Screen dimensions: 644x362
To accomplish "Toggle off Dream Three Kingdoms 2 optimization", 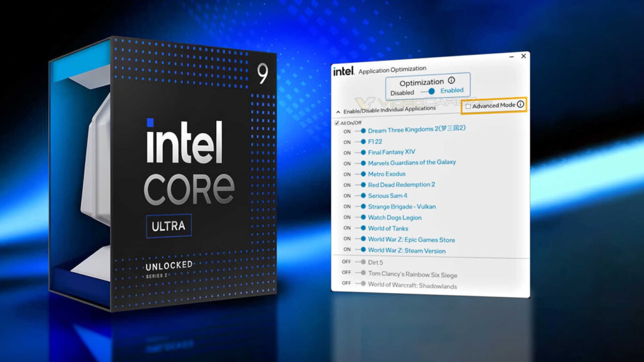I will click(x=360, y=131).
